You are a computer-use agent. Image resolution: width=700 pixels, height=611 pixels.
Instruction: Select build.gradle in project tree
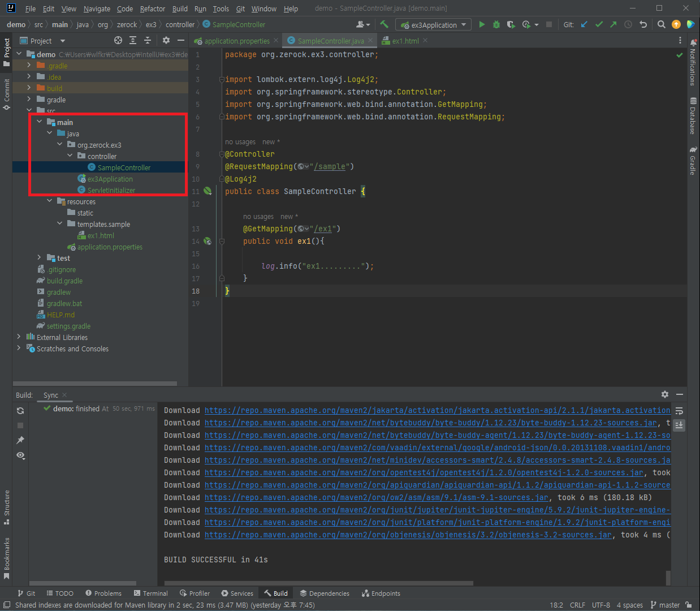tap(64, 281)
